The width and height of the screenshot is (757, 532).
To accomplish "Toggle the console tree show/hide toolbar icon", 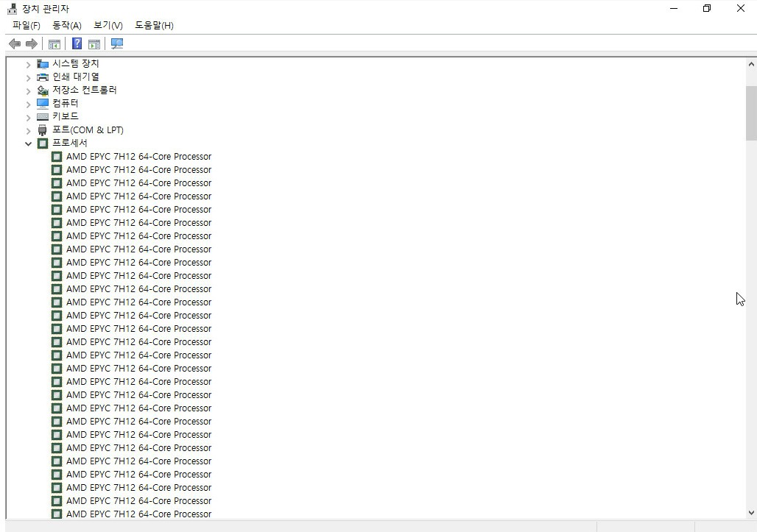I will [54, 44].
